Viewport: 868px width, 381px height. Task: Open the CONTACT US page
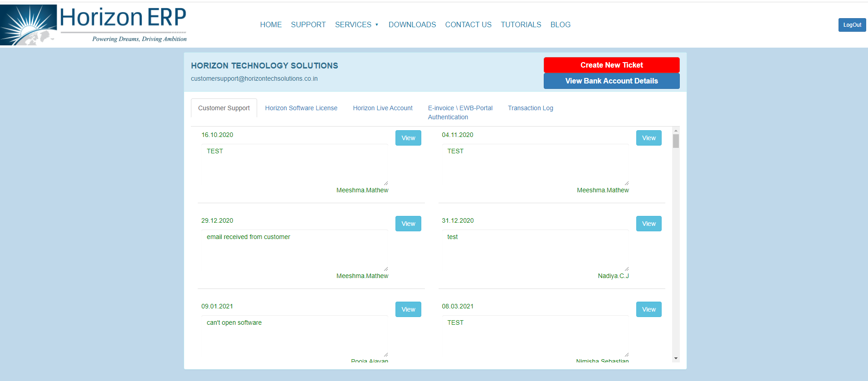(468, 24)
